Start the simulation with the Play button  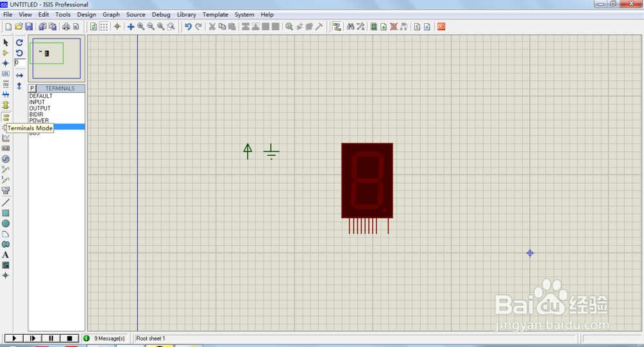(14, 339)
